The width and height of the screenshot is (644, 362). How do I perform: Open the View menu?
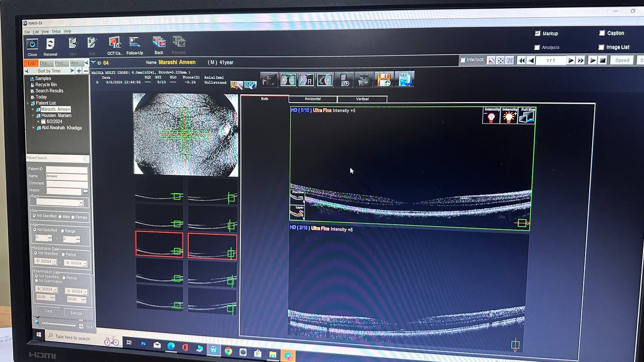click(x=45, y=32)
